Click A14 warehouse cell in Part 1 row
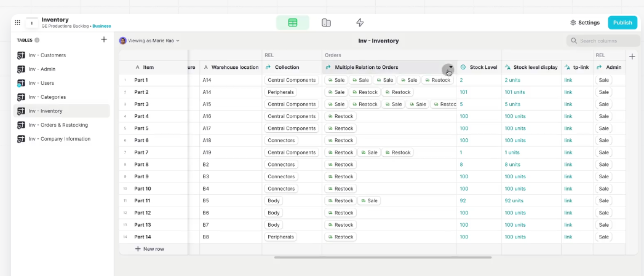The width and height of the screenshot is (644, 276). (x=231, y=80)
